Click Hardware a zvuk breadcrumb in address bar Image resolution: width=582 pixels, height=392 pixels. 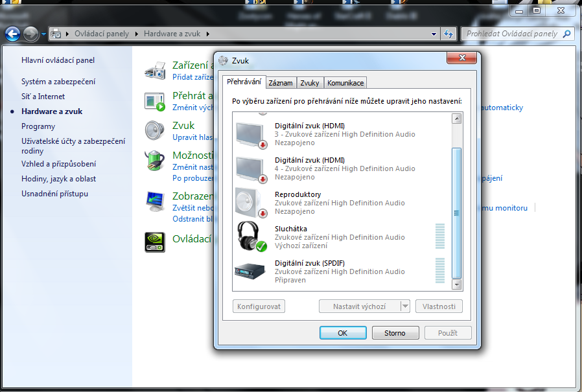pos(172,34)
